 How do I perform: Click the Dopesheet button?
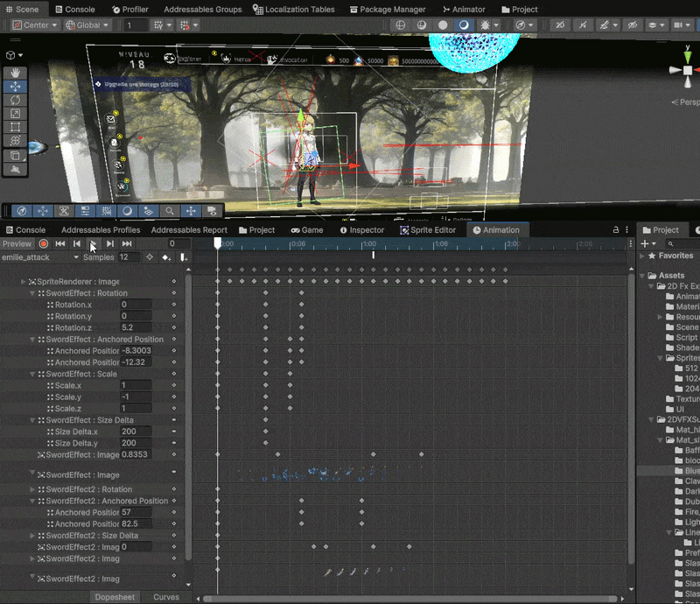click(115, 596)
